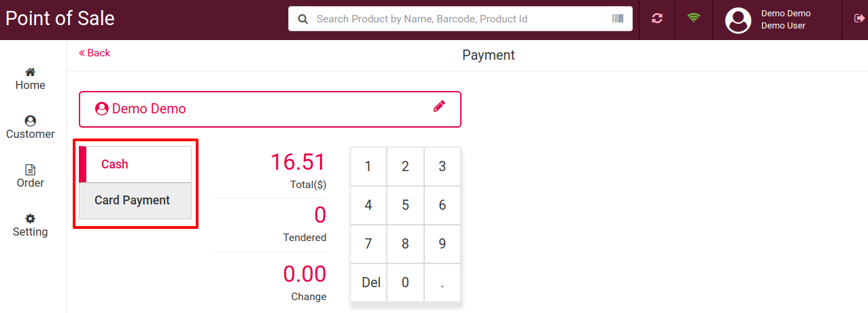Open the Order section in sidebar
The height and width of the screenshot is (313, 868).
click(31, 177)
